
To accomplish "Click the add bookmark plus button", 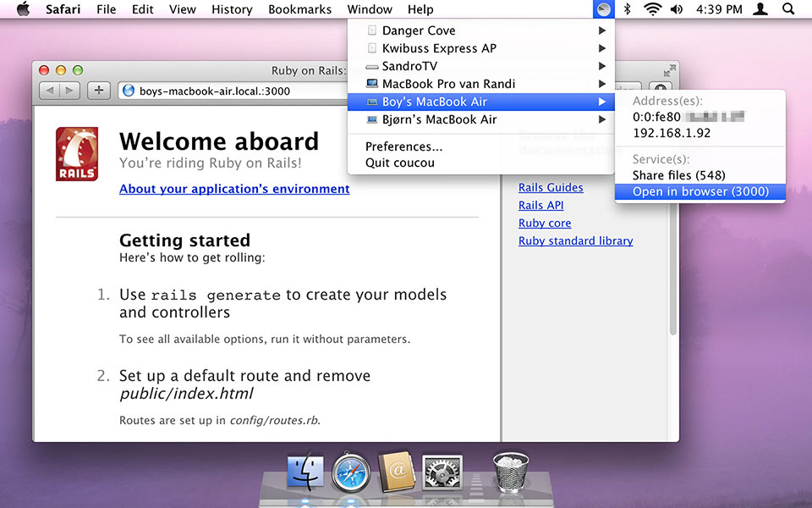I will pyautogui.click(x=99, y=91).
